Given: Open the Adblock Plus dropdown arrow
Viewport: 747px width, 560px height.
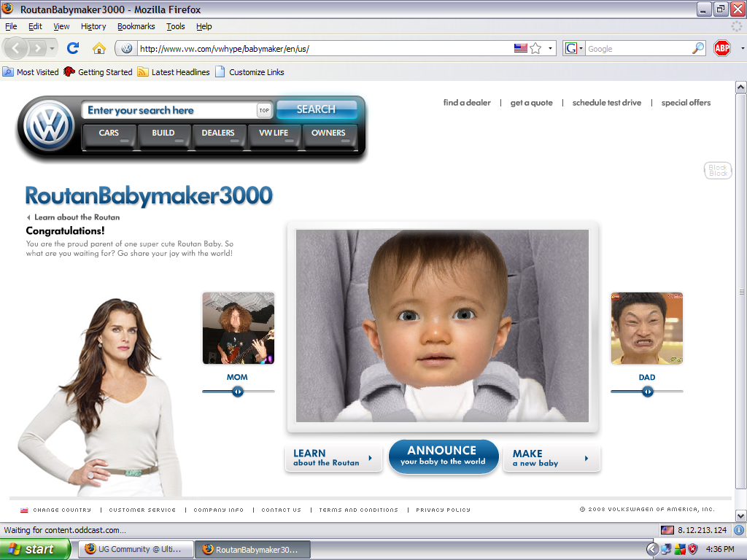Looking at the screenshot, I should pos(742,48).
